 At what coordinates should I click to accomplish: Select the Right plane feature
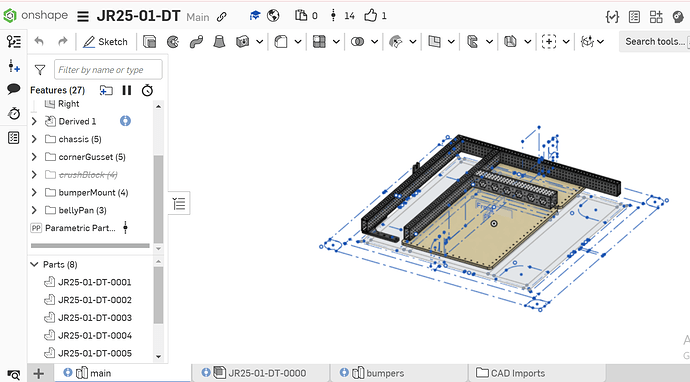point(68,104)
